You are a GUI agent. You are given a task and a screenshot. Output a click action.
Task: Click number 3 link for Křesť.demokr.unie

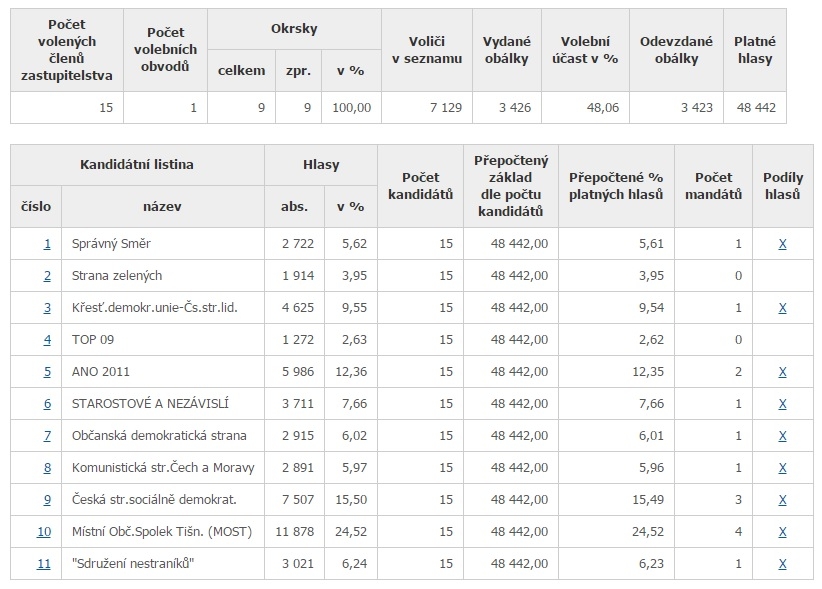pyautogui.click(x=46, y=308)
